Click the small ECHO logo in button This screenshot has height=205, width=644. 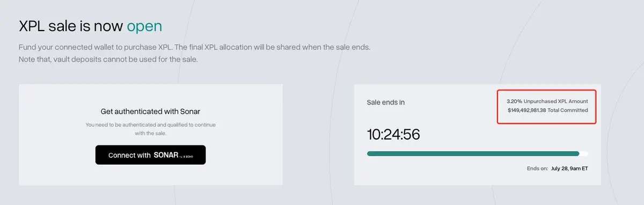tap(188, 156)
